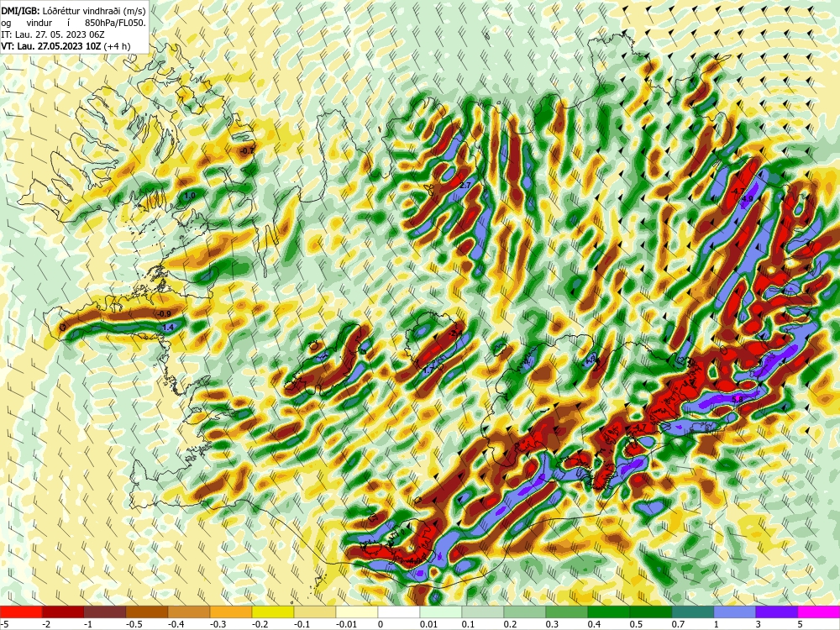Click the '-0.5' legend scale label
Viewport: 840px width, 630px height.
[x=134, y=624]
